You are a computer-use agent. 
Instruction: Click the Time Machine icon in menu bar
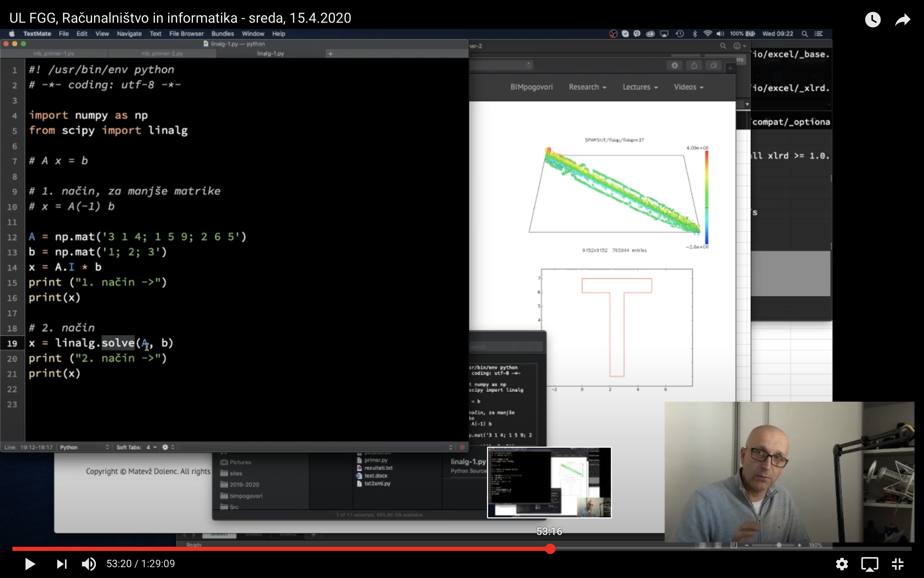680,34
